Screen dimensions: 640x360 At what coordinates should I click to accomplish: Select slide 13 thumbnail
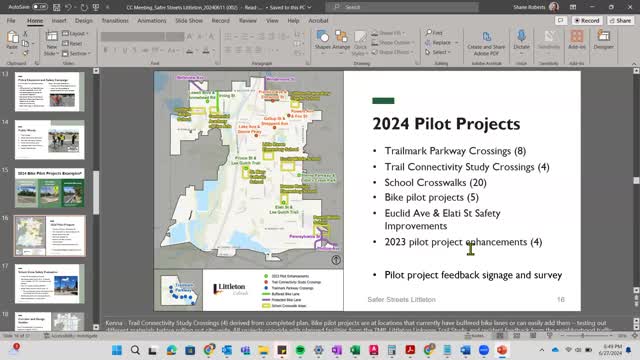coord(50,91)
